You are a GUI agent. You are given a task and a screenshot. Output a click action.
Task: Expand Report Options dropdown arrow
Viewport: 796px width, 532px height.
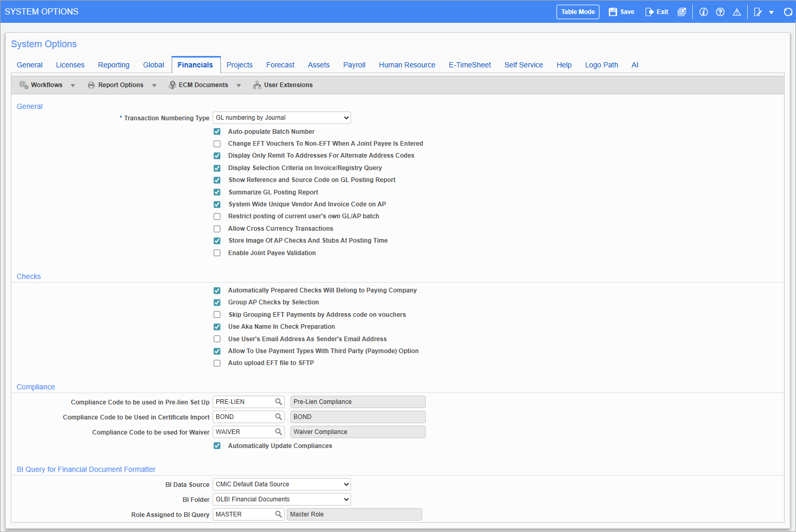pos(154,86)
